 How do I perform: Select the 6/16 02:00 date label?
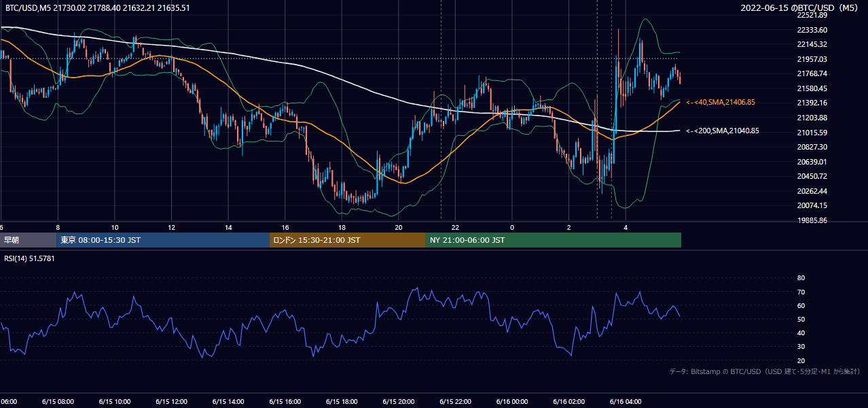point(568,401)
